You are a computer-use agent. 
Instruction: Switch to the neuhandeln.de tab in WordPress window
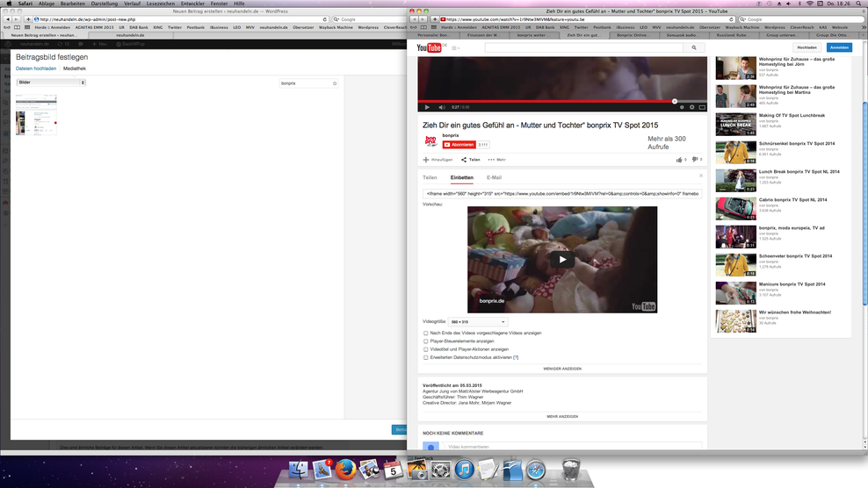[x=130, y=35]
